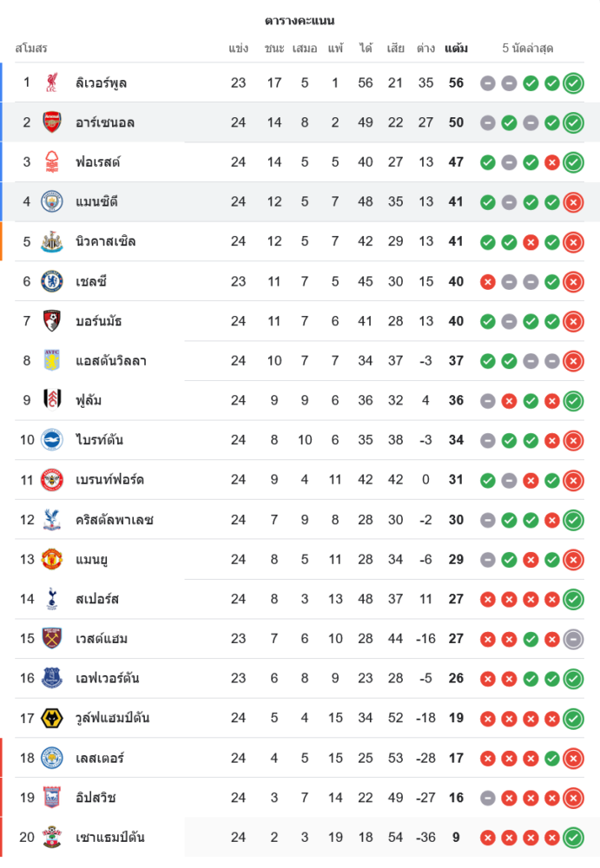The height and width of the screenshot is (868, 600).
Task: Click Ipswich's first recent-match draw icon
Action: point(487,798)
